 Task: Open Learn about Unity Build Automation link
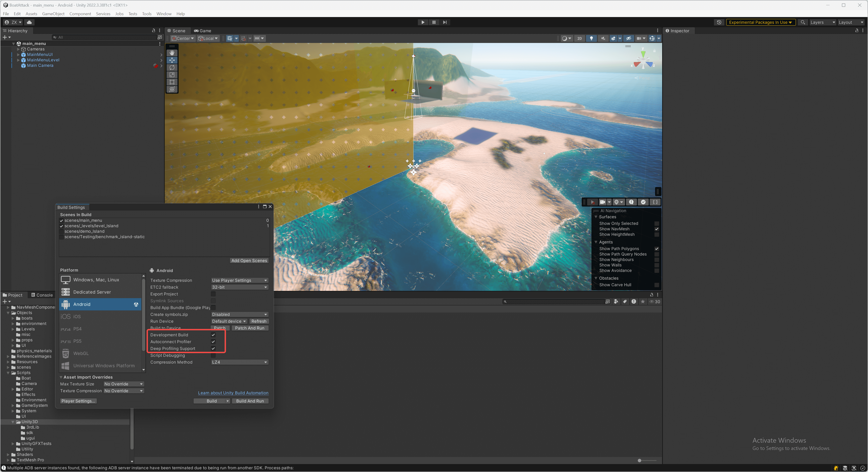click(233, 393)
